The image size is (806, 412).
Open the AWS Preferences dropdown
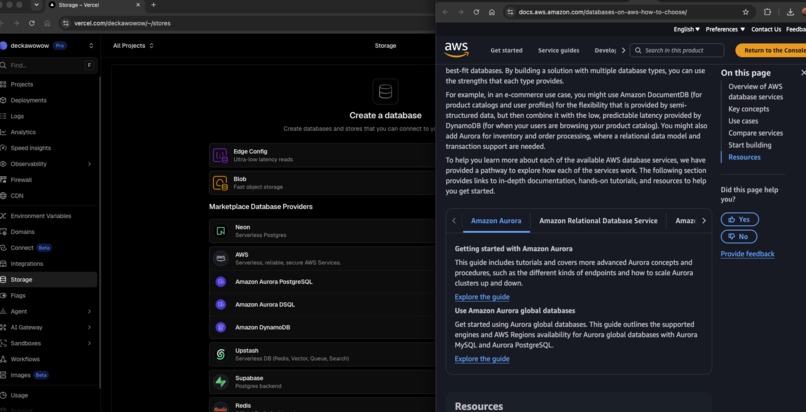[x=725, y=29]
